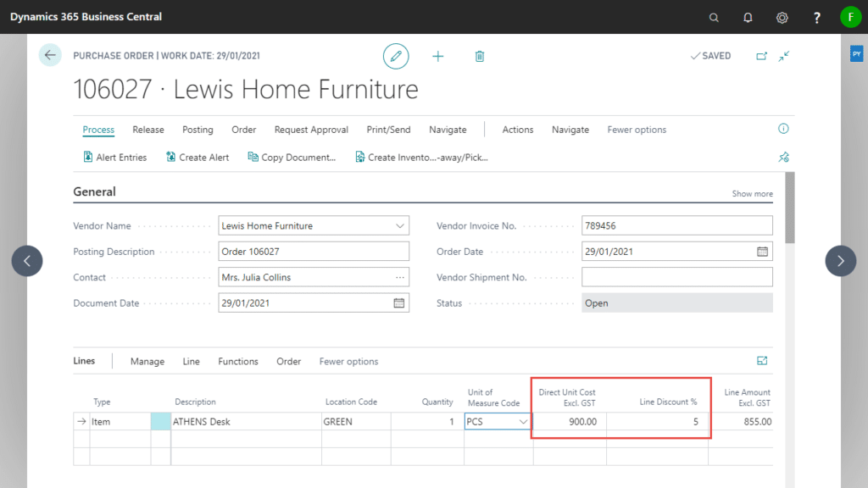This screenshot has width=868, height=488.
Task: Click the Alert Entries action
Action: tap(114, 157)
